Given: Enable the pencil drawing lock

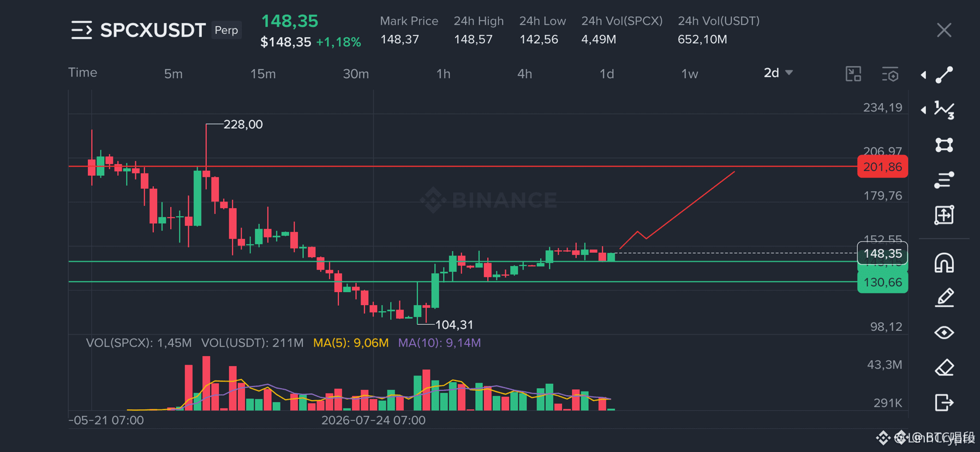Looking at the screenshot, I should pos(944,298).
